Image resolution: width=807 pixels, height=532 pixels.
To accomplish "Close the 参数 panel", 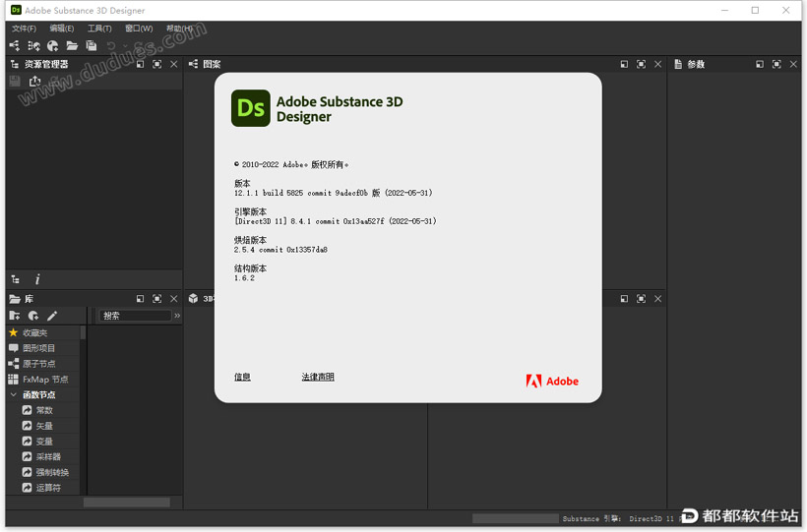I will (793, 64).
